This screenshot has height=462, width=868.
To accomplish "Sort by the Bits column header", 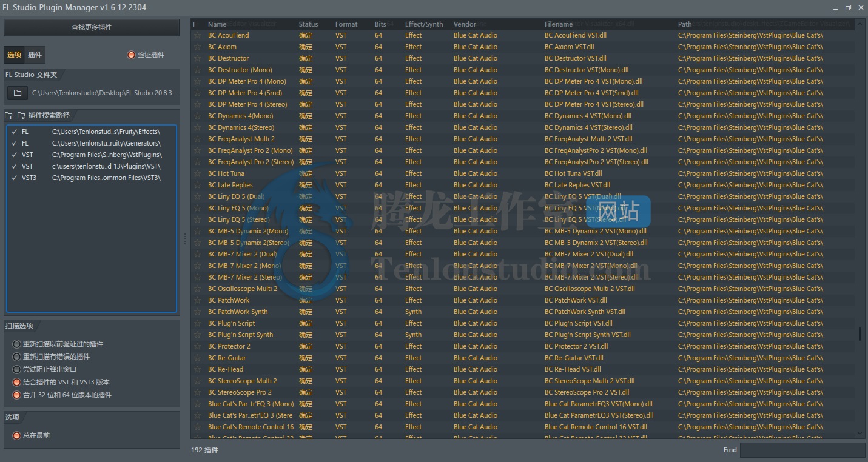I will [380, 24].
